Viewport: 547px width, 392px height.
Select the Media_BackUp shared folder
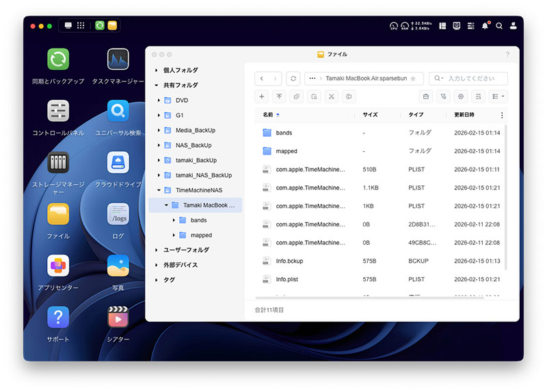[x=194, y=130]
